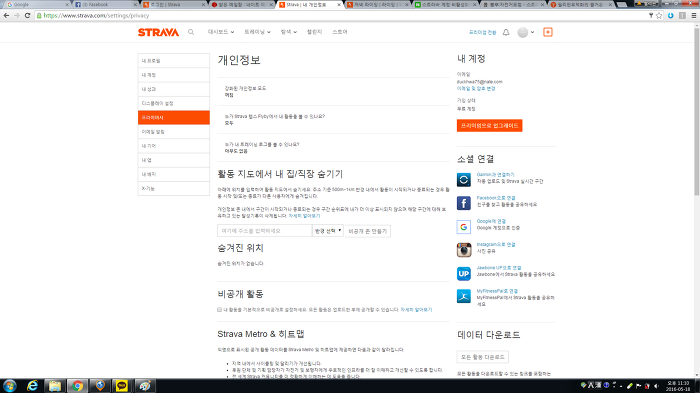Open the notifications bell icon
The image size is (700, 393).
pos(506,32)
